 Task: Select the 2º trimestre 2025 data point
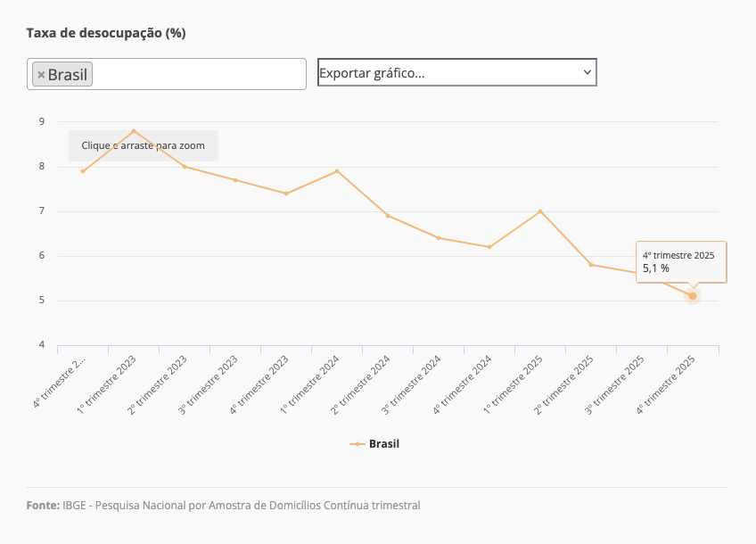tap(591, 265)
